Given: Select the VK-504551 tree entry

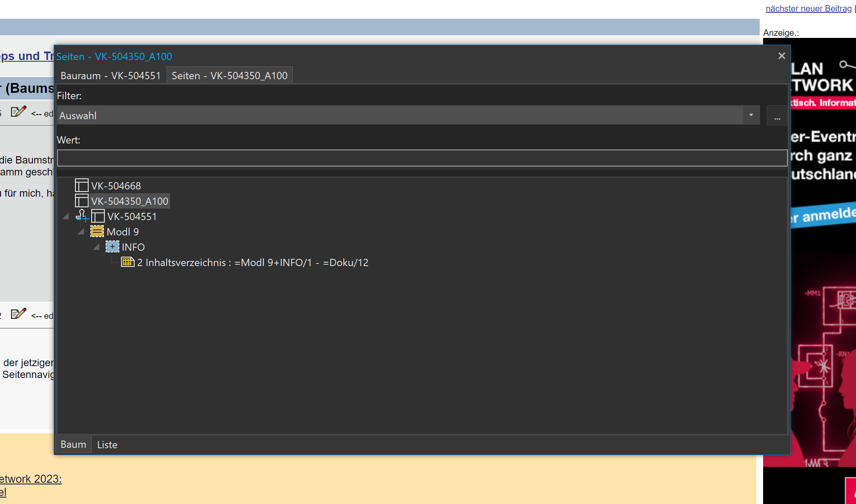Looking at the screenshot, I should [132, 217].
